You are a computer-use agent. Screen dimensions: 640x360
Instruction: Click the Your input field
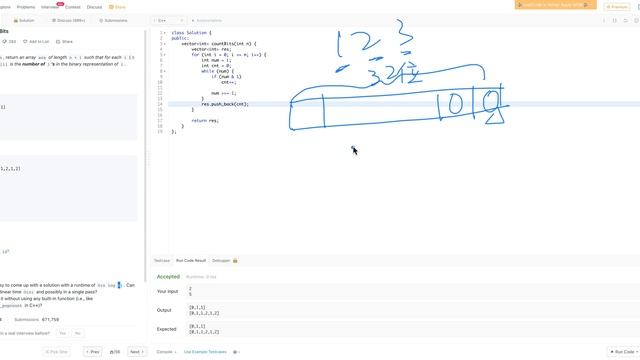413,291
